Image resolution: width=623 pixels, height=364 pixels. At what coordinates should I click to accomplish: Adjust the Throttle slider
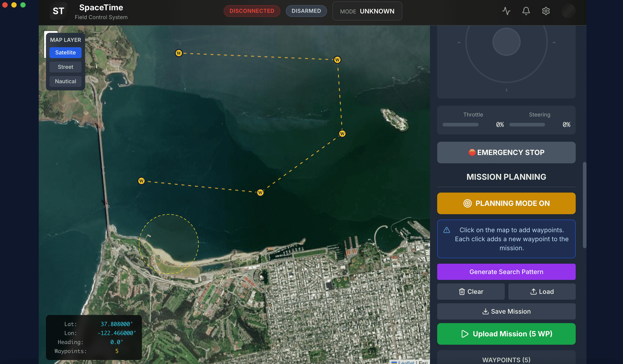pyautogui.click(x=460, y=124)
